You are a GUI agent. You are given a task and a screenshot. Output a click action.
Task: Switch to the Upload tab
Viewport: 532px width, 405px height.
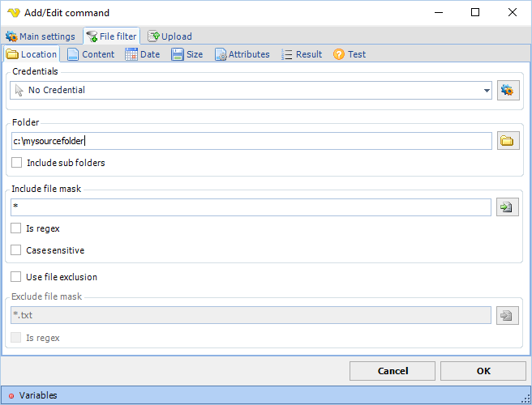[169, 36]
